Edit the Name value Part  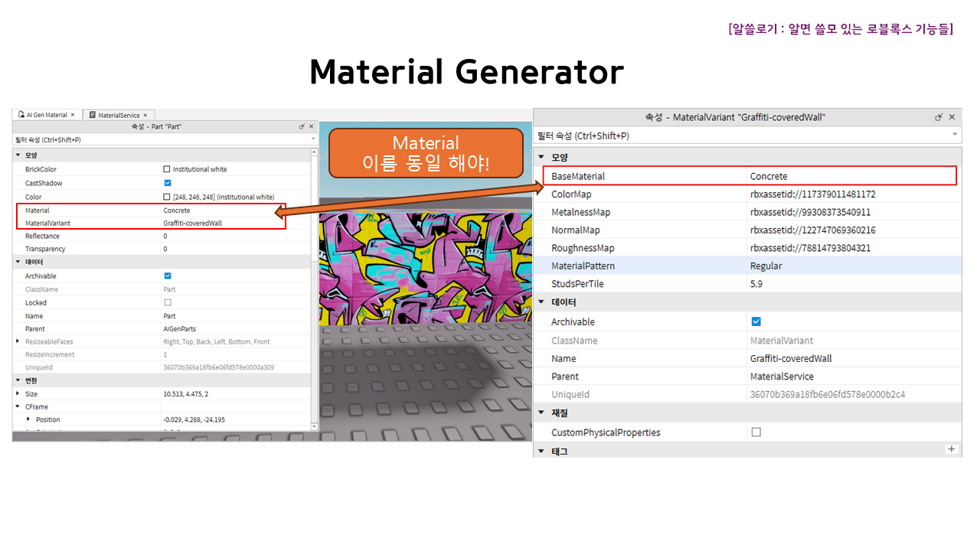coord(169,315)
